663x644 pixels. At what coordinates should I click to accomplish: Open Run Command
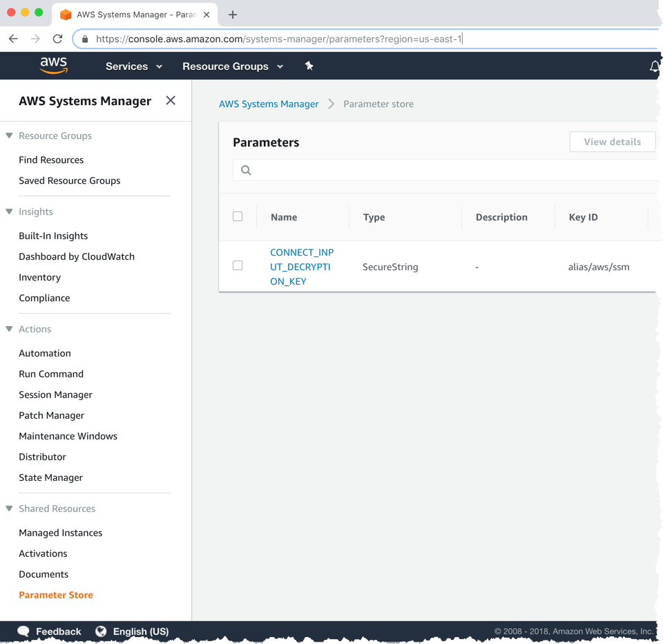[51, 374]
